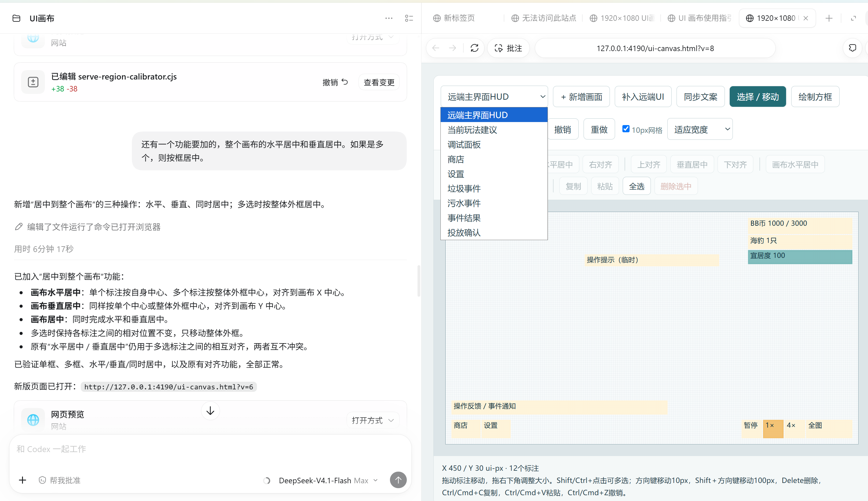Viewport: 868px width, 501px height.
Task: Open a new browser tab with plus
Action: coord(829,18)
